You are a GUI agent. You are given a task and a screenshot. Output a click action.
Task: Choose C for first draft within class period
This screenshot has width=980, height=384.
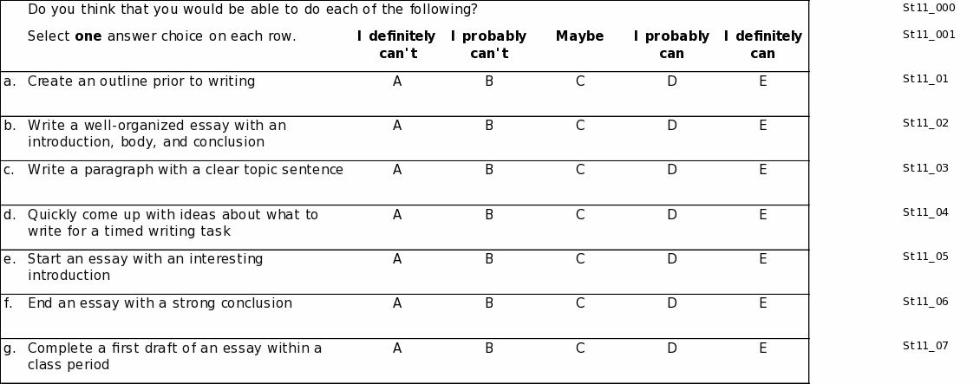point(579,348)
